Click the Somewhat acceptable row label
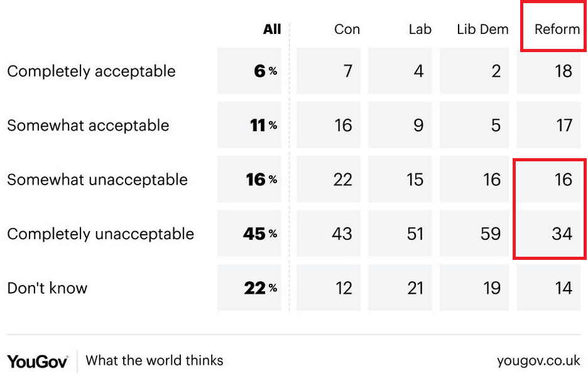This screenshot has height=381, width=588. tap(88, 126)
